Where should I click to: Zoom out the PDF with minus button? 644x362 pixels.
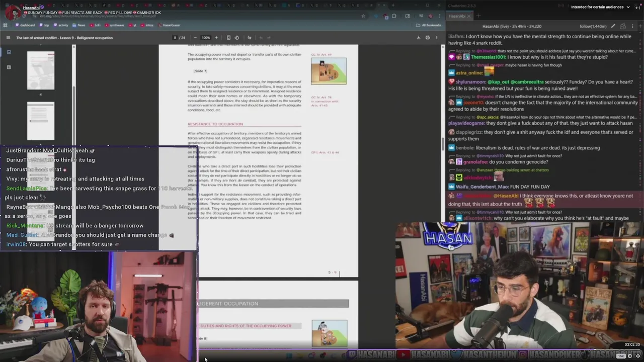pyautogui.click(x=195, y=38)
